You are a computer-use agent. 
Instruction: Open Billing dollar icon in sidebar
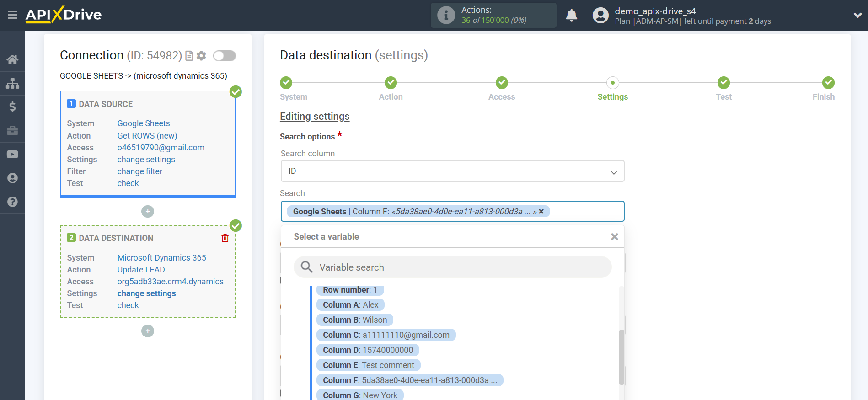[x=12, y=107]
